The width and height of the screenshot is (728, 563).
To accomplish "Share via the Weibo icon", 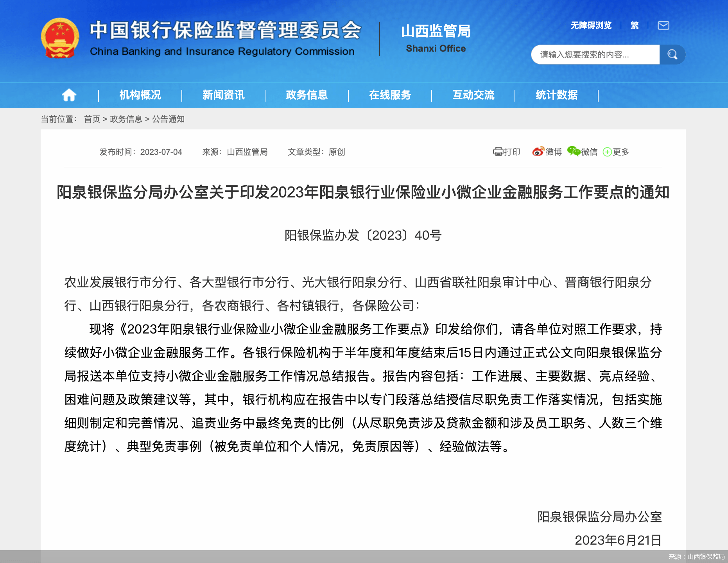I will (x=538, y=151).
